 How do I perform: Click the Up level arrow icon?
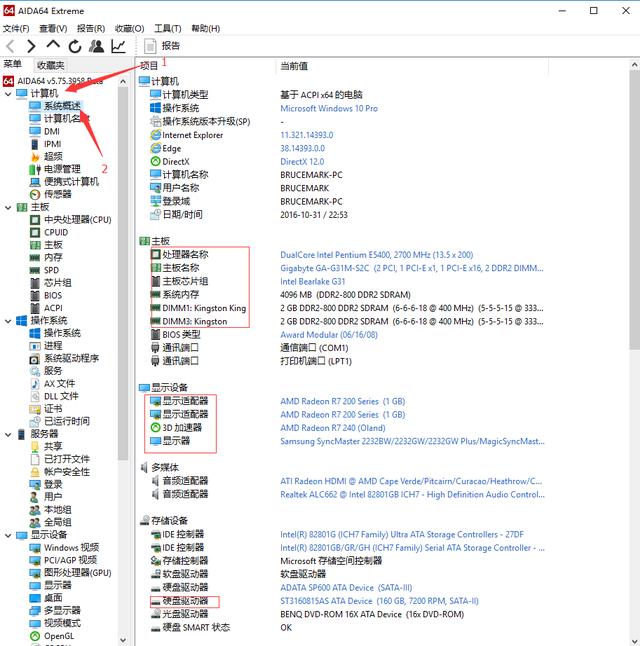pos(53,45)
